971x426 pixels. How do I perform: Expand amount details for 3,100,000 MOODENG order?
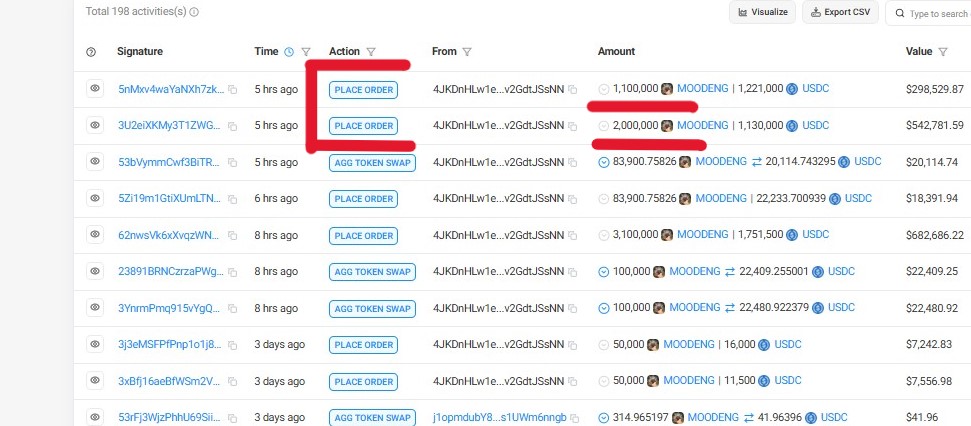(604, 235)
